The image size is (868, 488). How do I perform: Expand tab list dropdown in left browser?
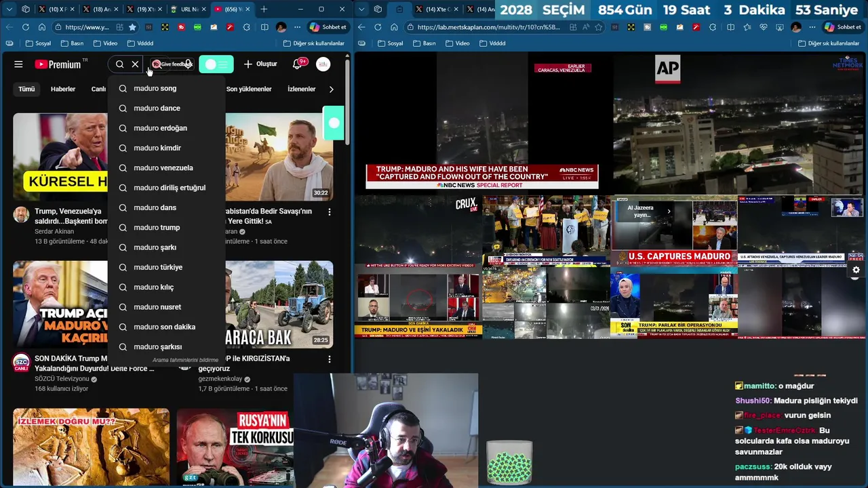9,9
